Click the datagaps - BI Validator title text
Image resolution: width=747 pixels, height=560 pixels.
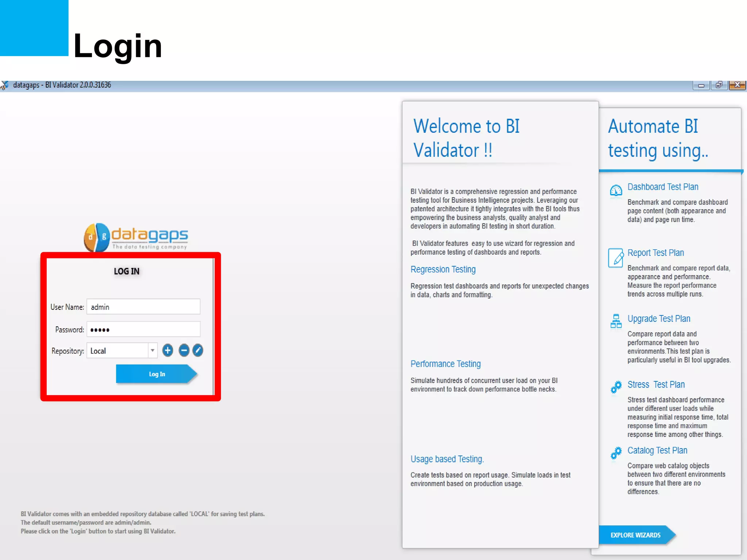62,85
